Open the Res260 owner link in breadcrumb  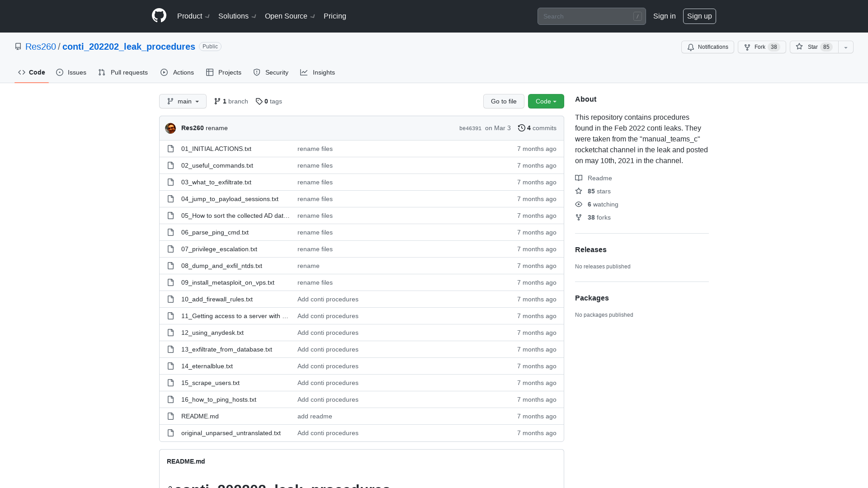pyautogui.click(x=41, y=47)
